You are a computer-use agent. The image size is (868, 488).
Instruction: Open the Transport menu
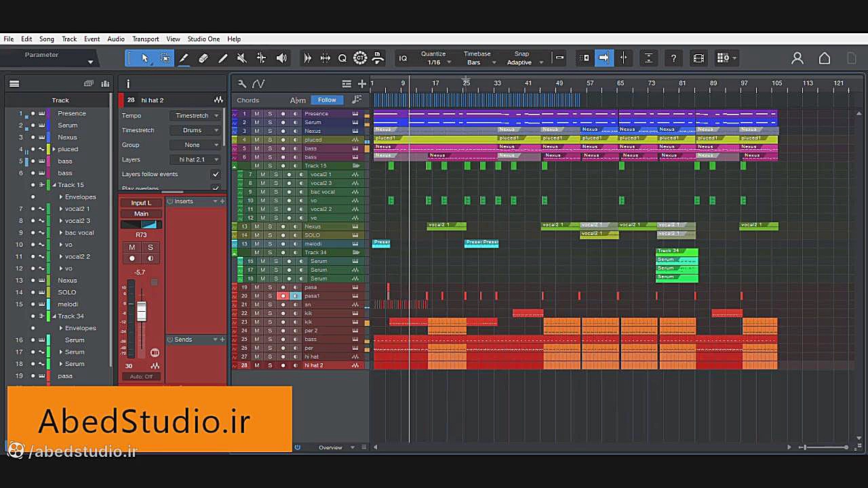[x=146, y=39]
